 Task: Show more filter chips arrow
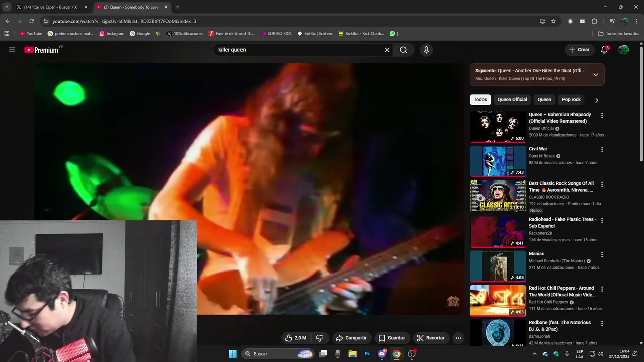(x=597, y=100)
